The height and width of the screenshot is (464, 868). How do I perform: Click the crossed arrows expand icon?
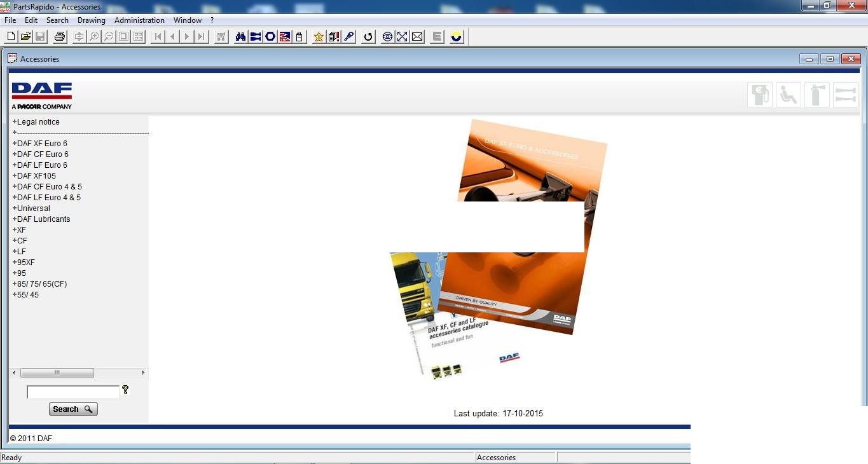click(402, 37)
